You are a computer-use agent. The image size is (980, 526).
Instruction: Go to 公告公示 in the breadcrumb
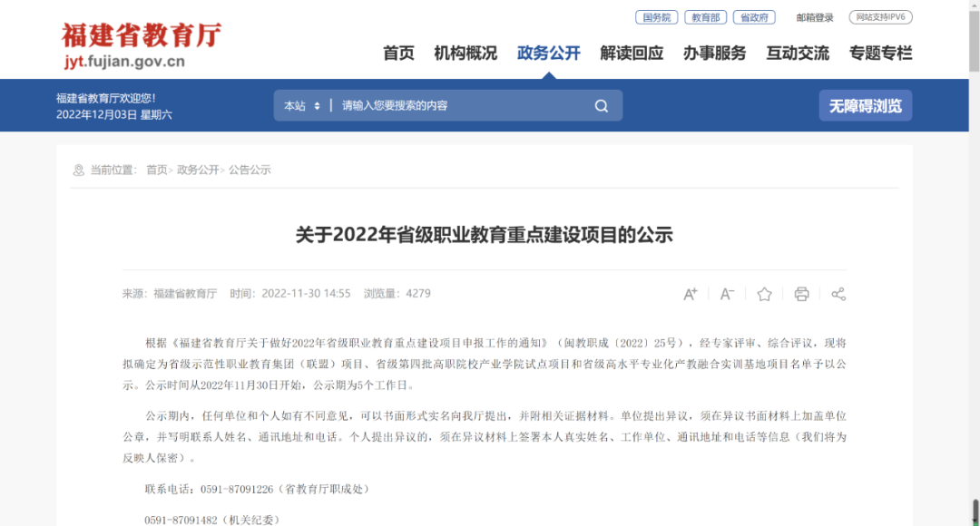coord(250,170)
